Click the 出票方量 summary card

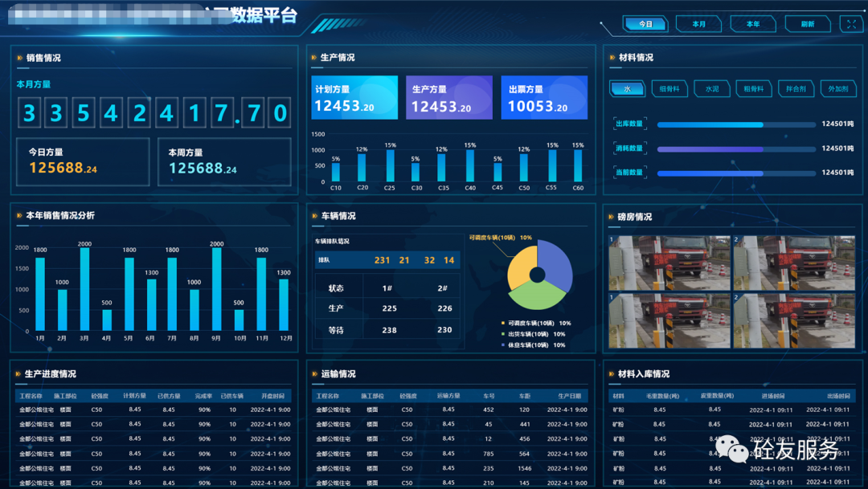(x=544, y=98)
